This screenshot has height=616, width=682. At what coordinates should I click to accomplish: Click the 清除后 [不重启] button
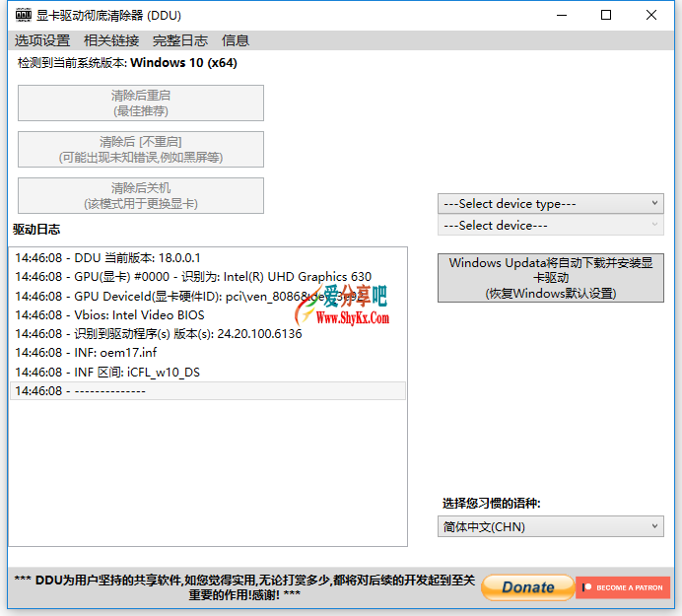[x=141, y=149]
